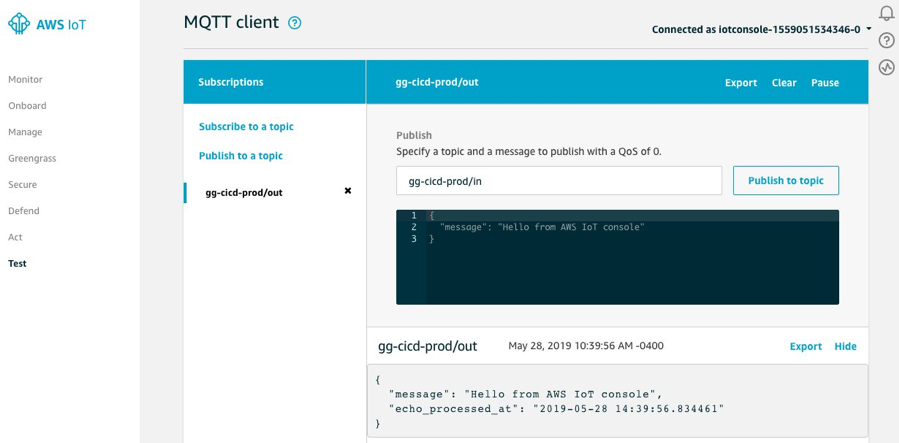Image resolution: width=899 pixels, height=443 pixels.
Task: Click Export in the blue header bar
Action: tap(741, 83)
